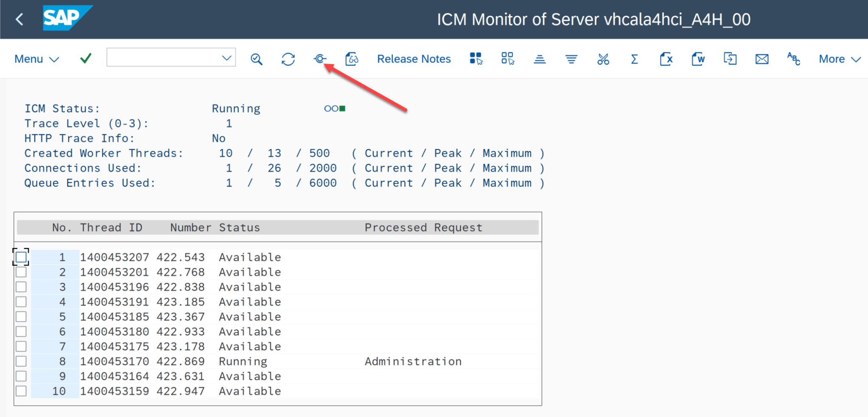Select the Sort Ascending icon
Screen dimensions: 868x417
pos(539,59)
